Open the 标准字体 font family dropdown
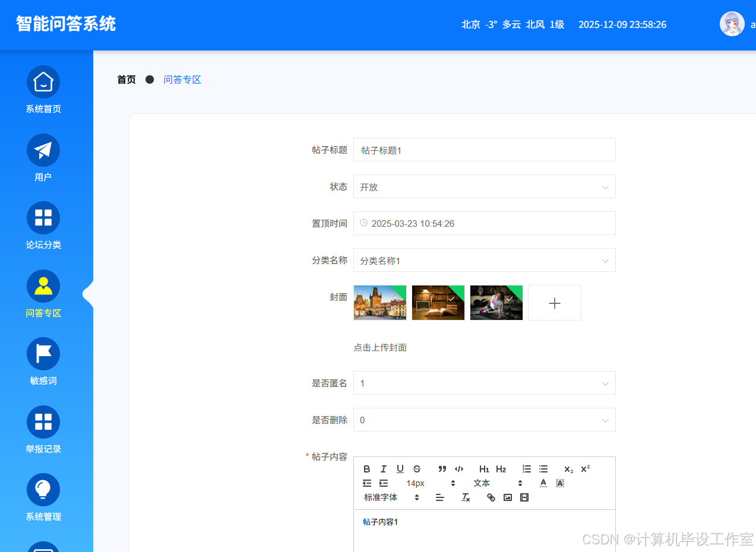 coord(392,497)
